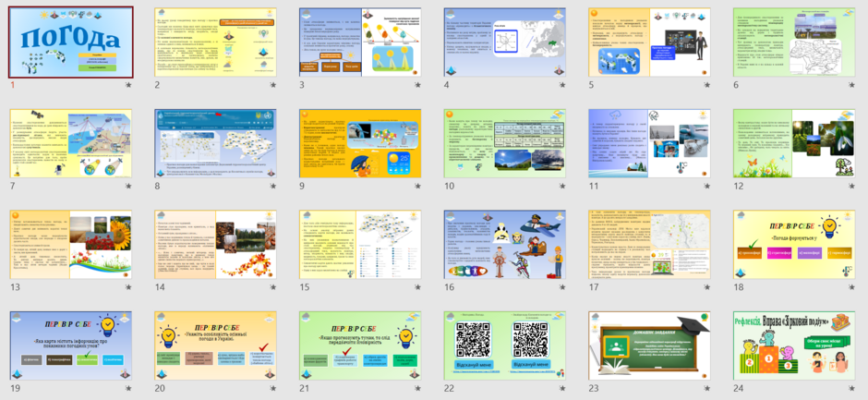Viewport: 868px width, 400px height.
Task: Select slide 12 thumbnail
Action: coord(794,143)
